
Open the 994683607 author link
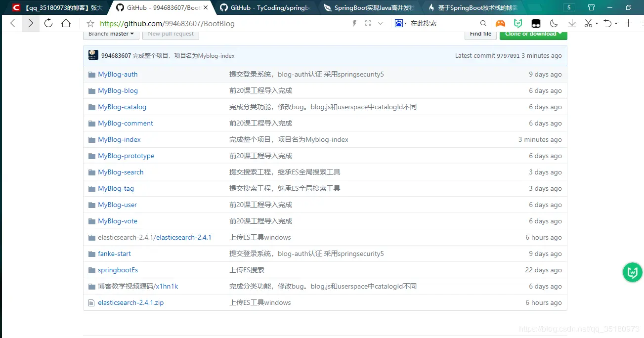click(x=116, y=56)
